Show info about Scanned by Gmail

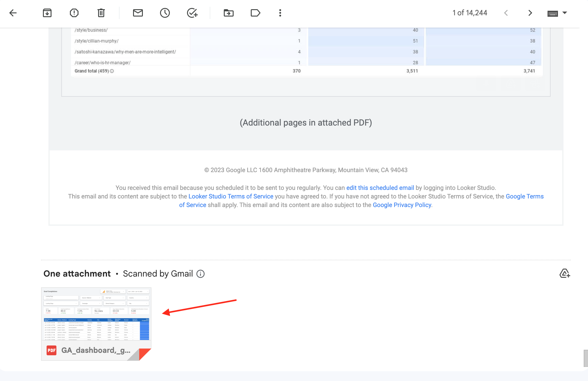tap(200, 274)
